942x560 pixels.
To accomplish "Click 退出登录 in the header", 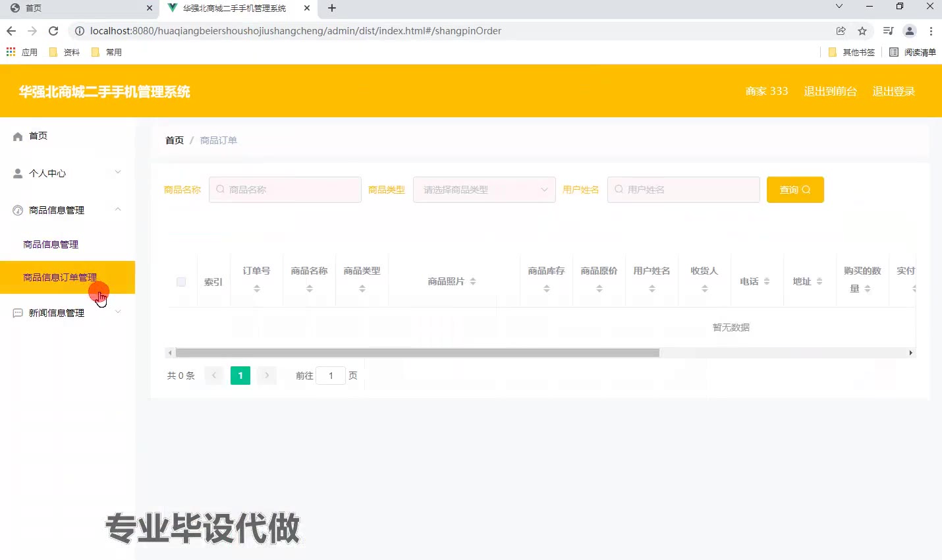I will tap(893, 92).
